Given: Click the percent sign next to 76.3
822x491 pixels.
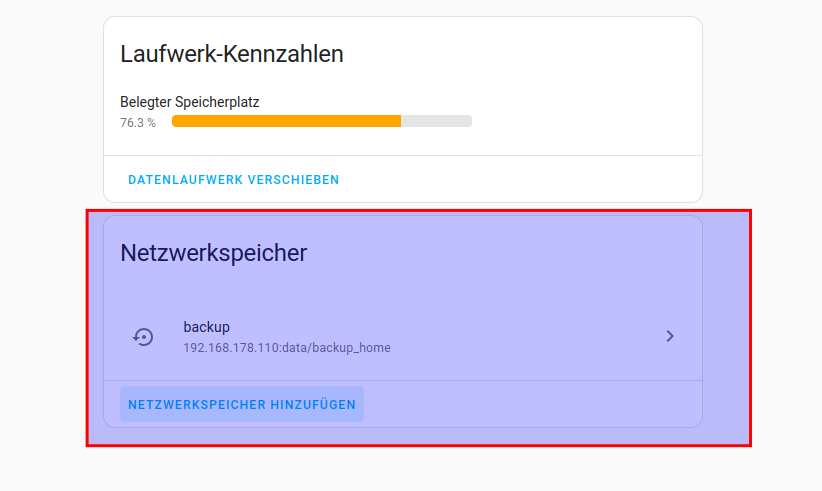Looking at the screenshot, I should [x=151, y=123].
